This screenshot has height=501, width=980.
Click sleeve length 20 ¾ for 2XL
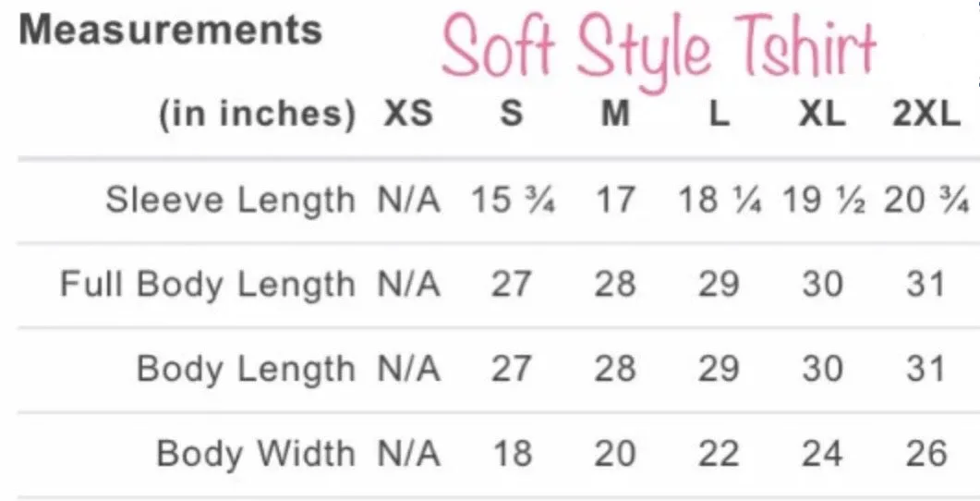[926, 201]
